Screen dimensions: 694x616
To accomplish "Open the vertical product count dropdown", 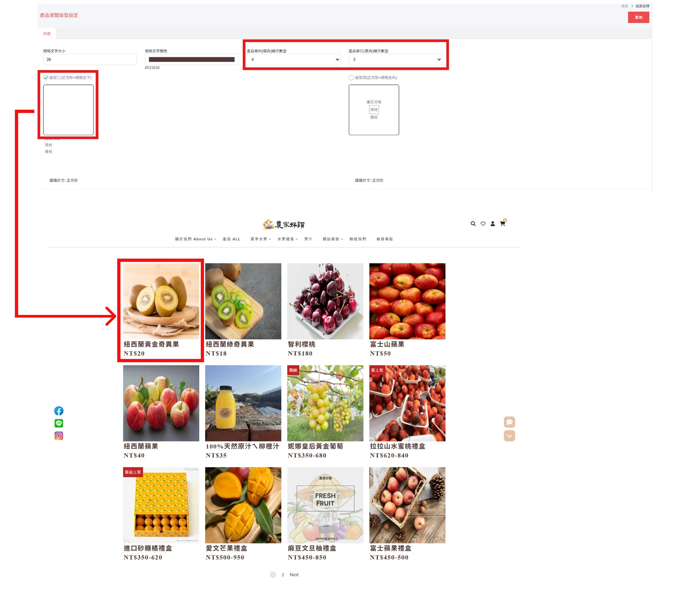I will click(395, 59).
